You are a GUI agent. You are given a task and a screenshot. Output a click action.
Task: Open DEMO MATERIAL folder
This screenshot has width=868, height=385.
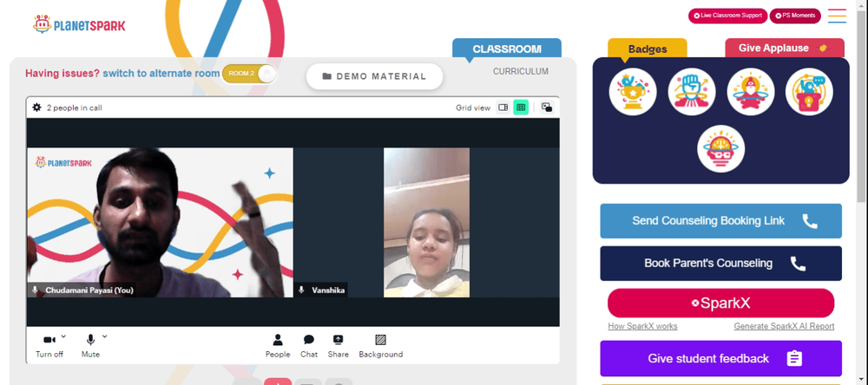tap(375, 76)
